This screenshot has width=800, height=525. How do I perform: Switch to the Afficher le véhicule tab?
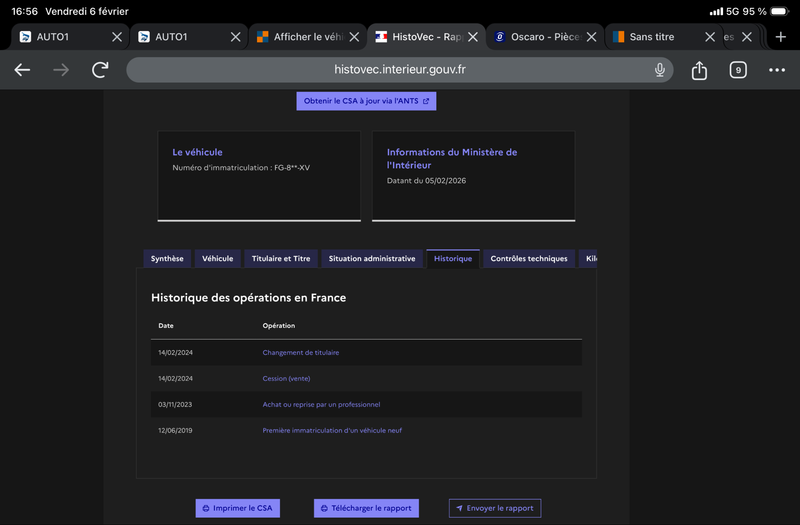(x=300, y=37)
